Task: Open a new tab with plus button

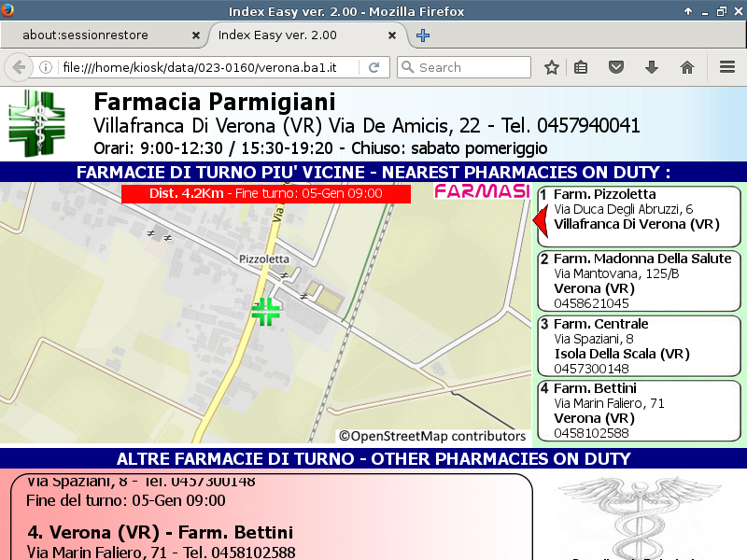Action: click(423, 35)
